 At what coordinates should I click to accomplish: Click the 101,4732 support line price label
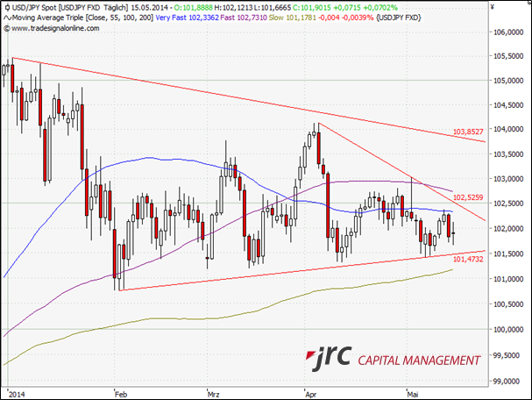468,260
